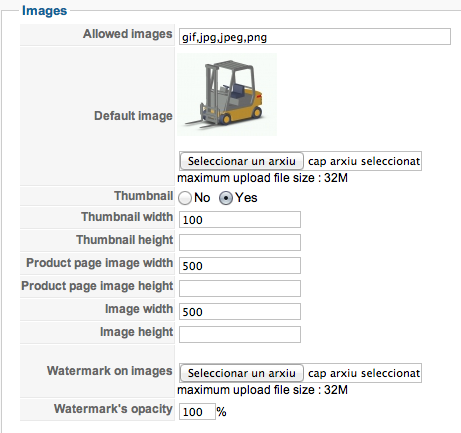Click the forklift default image thumbnail
This screenshot has height=433, width=461.
(x=227, y=94)
